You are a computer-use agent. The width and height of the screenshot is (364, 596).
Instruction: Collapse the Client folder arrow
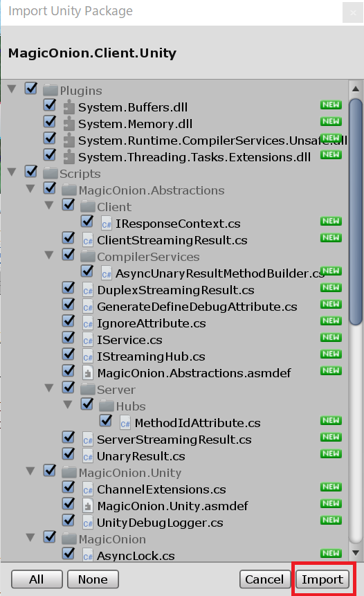coord(49,206)
